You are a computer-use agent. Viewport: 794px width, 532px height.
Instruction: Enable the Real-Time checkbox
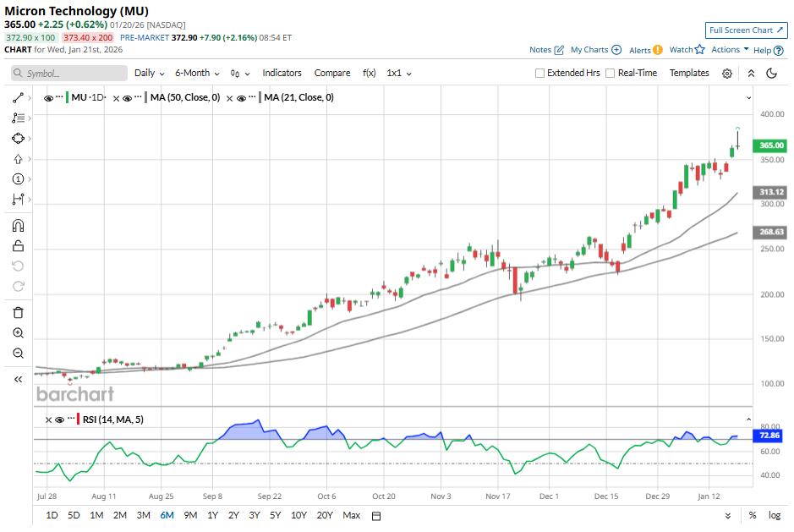pos(611,74)
